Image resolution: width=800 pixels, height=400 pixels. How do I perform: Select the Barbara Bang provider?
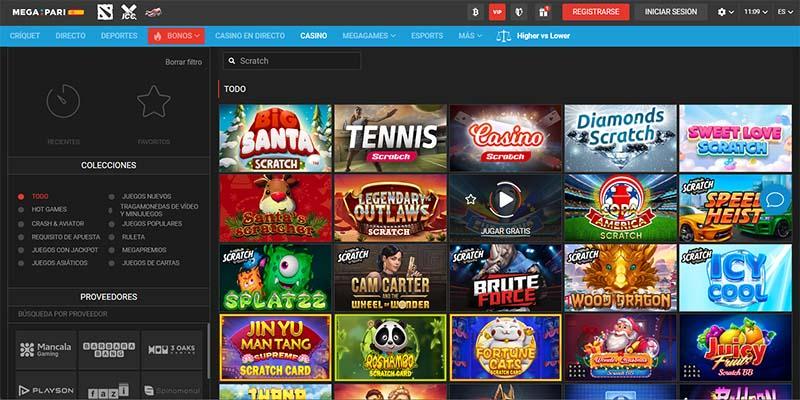pos(109,350)
